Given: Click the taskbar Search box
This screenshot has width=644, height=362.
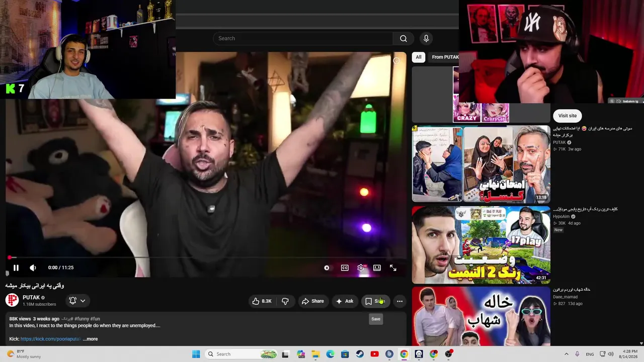Looking at the screenshot, I should (x=242, y=354).
